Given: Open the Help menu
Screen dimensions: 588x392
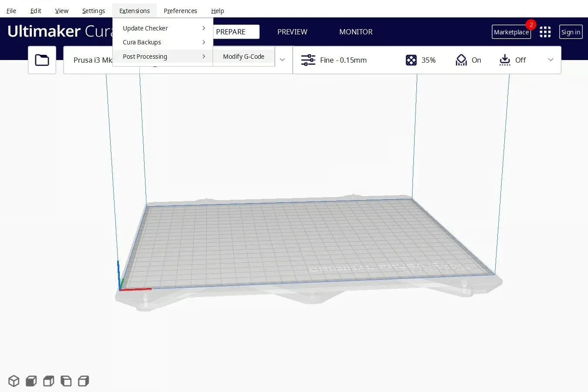Looking at the screenshot, I should 217,11.
